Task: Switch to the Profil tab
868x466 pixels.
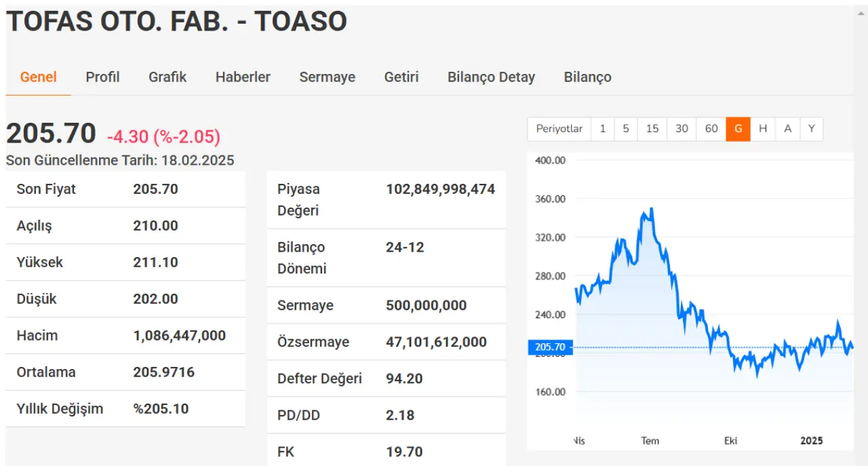Action: [102, 77]
